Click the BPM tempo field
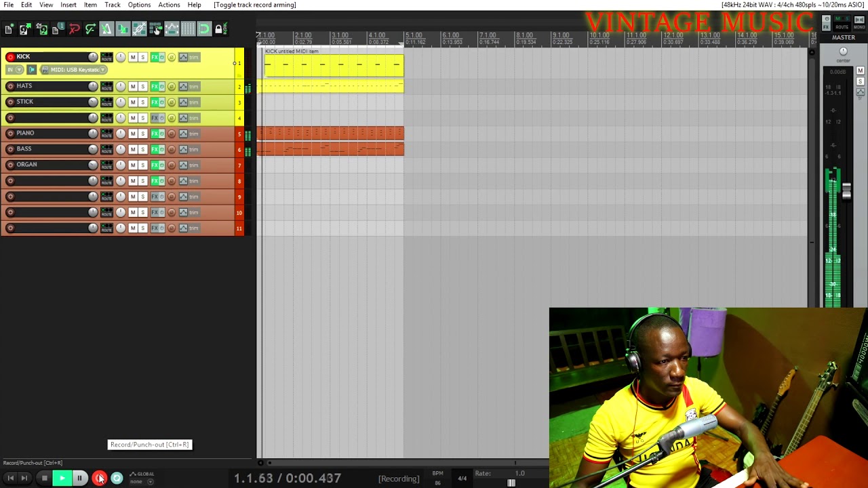 437,478
